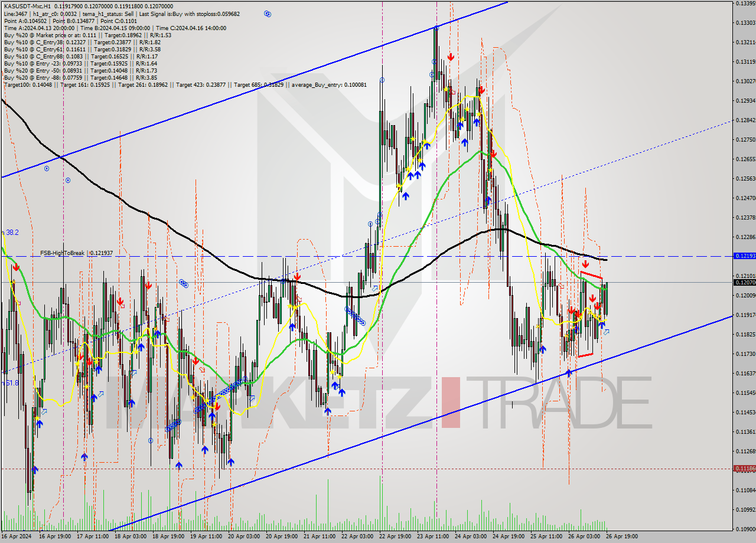This screenshot has height=543, width=756.
Task: Click the 16 Apr 19:00 time label
Action: coord(54,537)
